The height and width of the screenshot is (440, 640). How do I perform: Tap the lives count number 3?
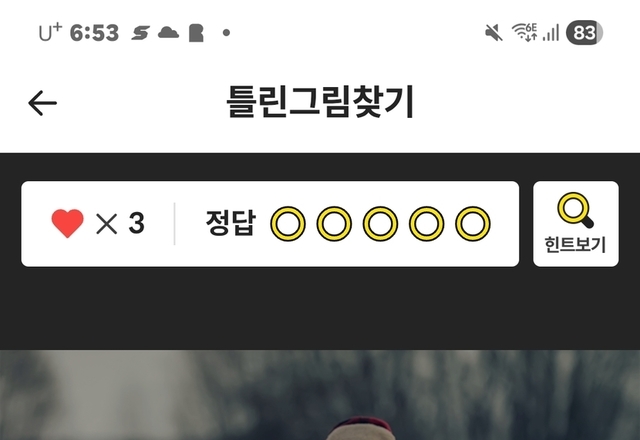[x=136, y=223]
